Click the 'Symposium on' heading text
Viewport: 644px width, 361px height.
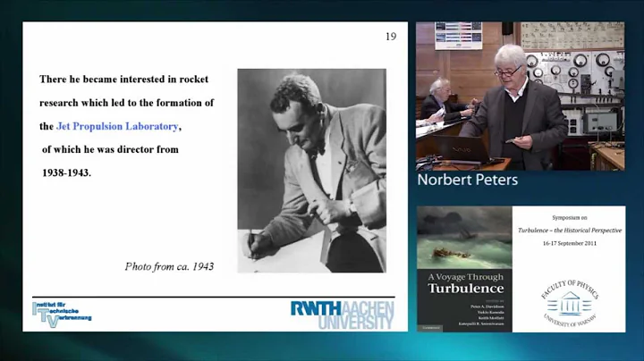569,218
